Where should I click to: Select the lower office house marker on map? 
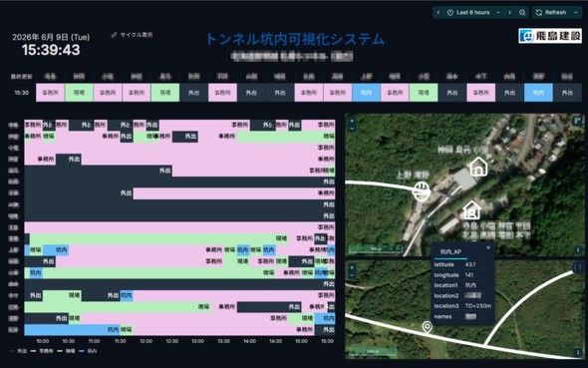pos(471,209)
